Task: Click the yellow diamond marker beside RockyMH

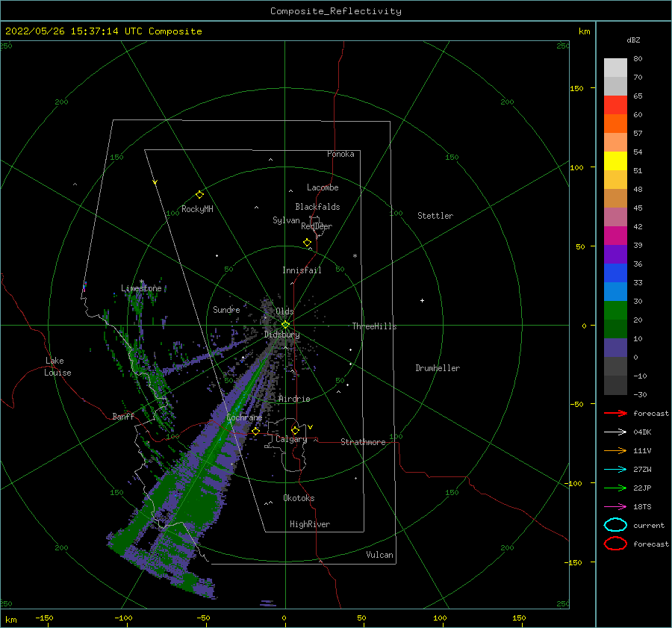Action: [199, 195]
